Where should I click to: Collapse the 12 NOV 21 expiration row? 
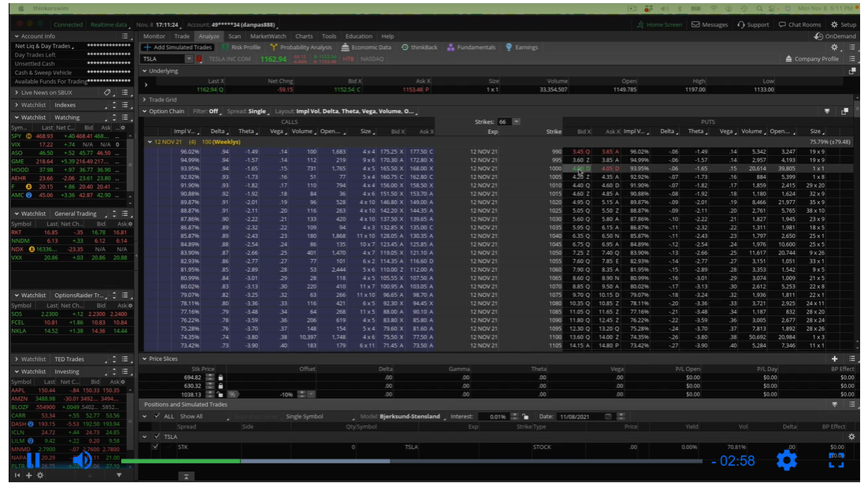pyautogui.click(x=150, y=142)
